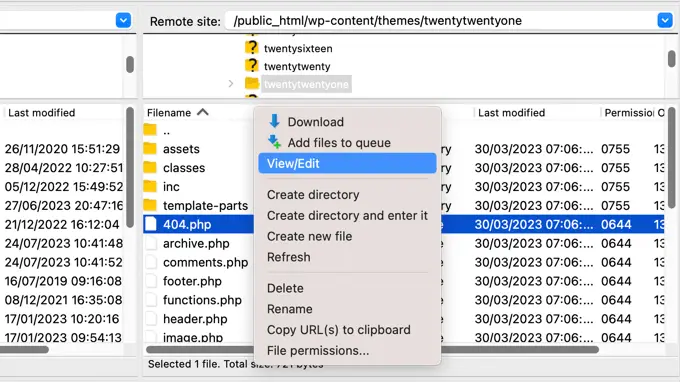Click 0644 permission in 404.php row
This screenshot has width=680, height=382.
[616, 224]
